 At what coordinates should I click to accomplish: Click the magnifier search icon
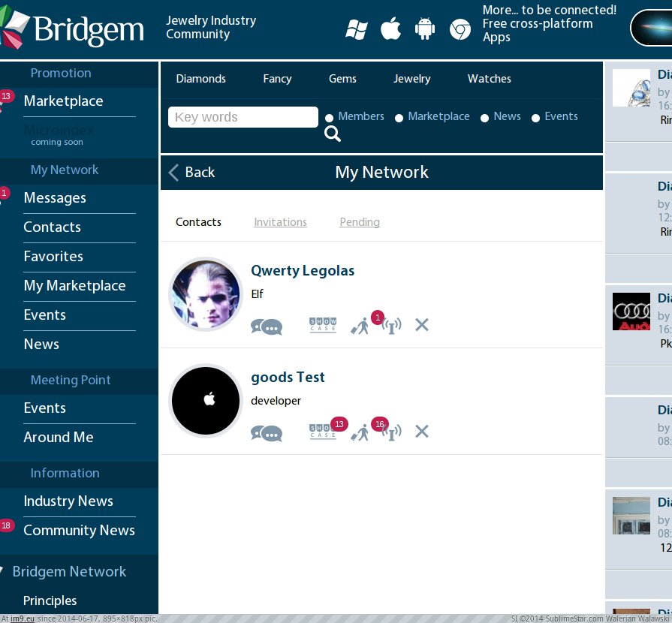click(332, 134)
